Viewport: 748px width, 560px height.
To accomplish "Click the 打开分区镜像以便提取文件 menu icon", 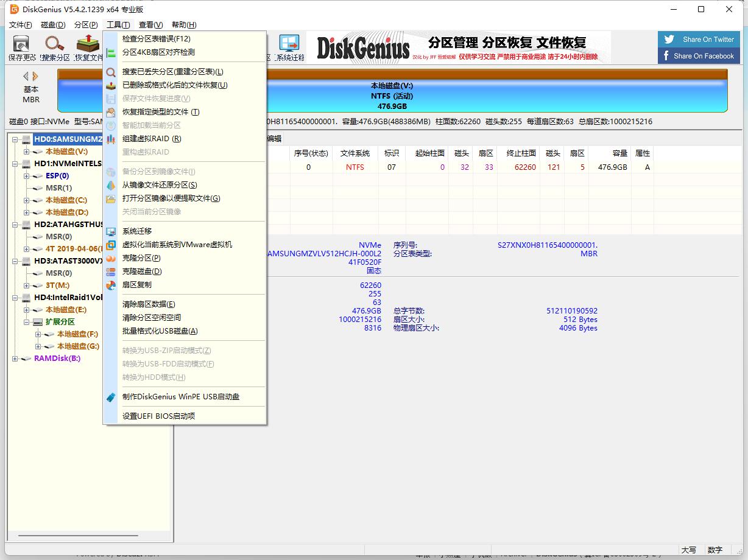I will click(x=111, y=198).
